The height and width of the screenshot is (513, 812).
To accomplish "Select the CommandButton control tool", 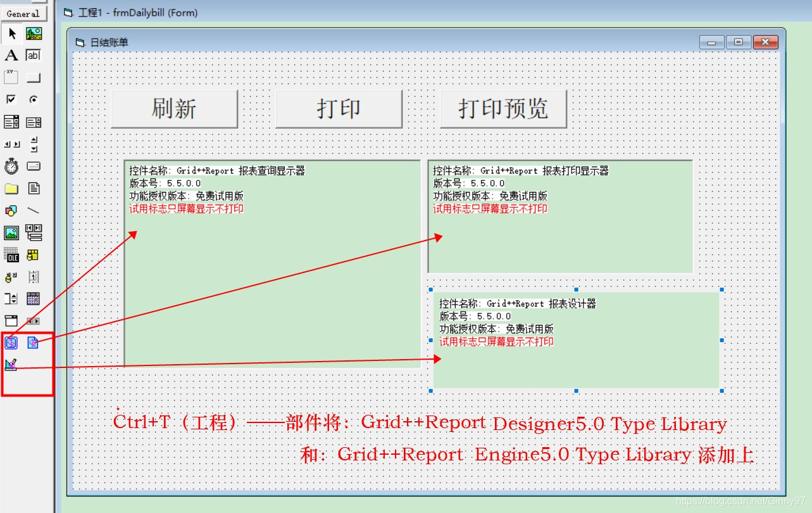I will (x=34, y=77).
